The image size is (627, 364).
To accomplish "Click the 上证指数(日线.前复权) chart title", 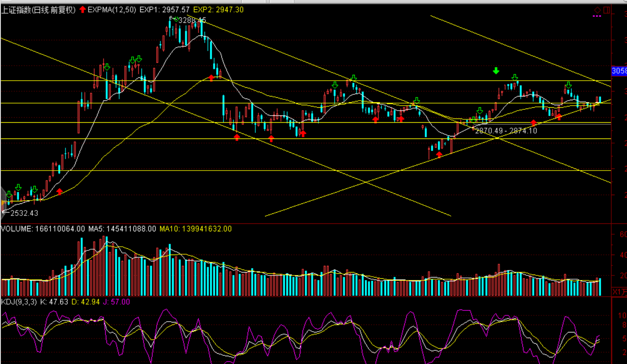I will pyautogui.click(x=38, y=10).
